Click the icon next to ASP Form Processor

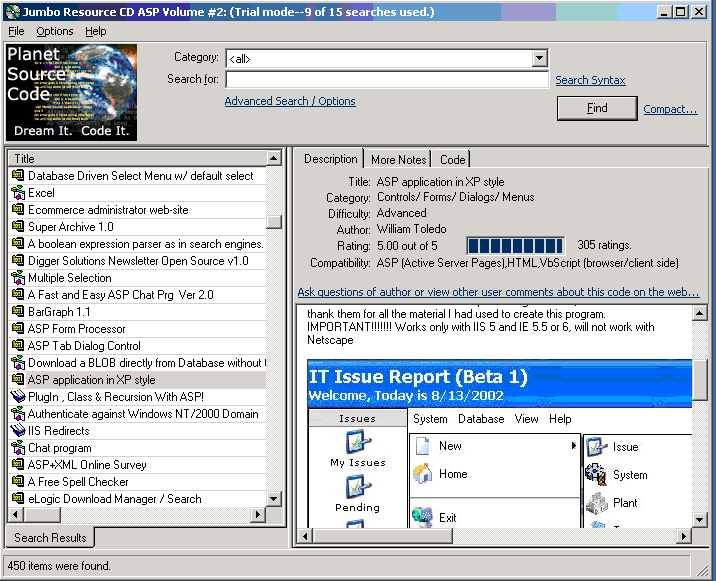[18, 328]
